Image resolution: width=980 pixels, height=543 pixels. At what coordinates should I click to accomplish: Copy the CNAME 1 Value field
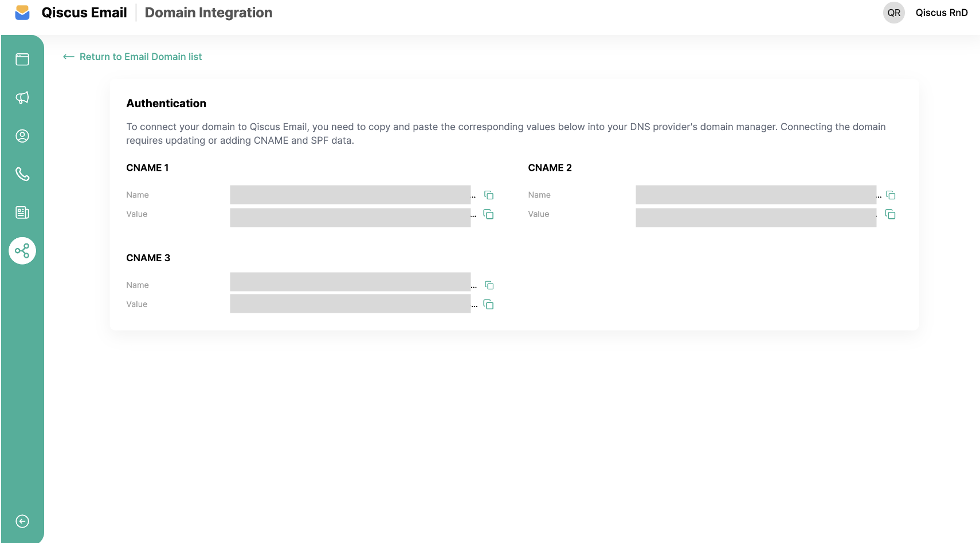[489, 214]
